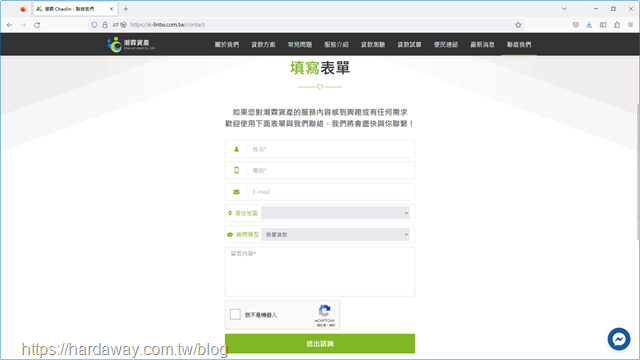Image resolution: width=640 pixels, height=360 pixels.
Task: Click the site padlock security icon
Action: [105, 25]
